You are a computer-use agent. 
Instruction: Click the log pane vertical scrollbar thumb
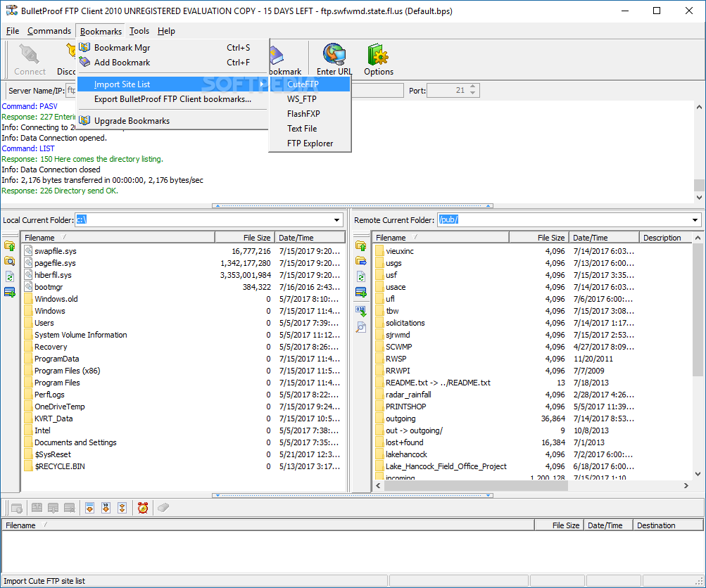coord(699,184)
